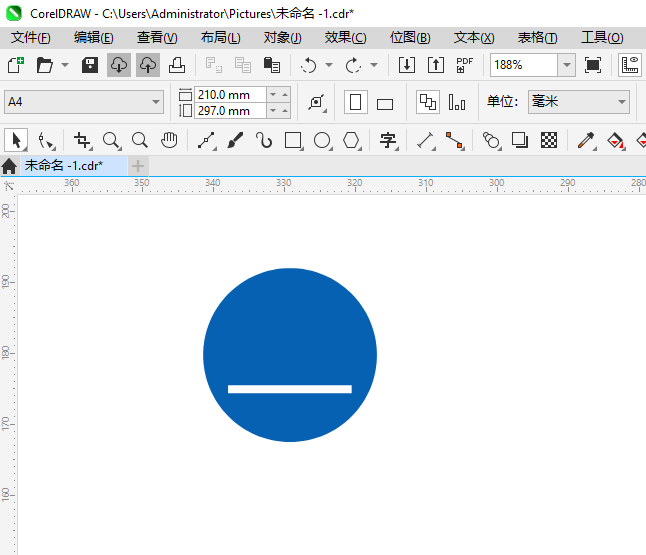Image resolution: width=646 pixels, height=555 pixels.
Task: Click the page width 210.0 mm field
Action: tap(230, 95)
